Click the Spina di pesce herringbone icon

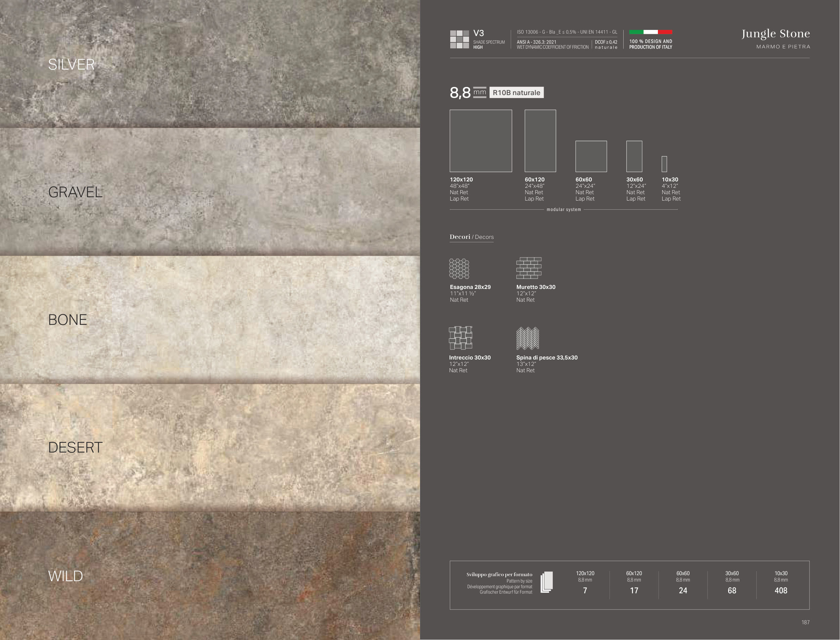(x=528, y=338)
